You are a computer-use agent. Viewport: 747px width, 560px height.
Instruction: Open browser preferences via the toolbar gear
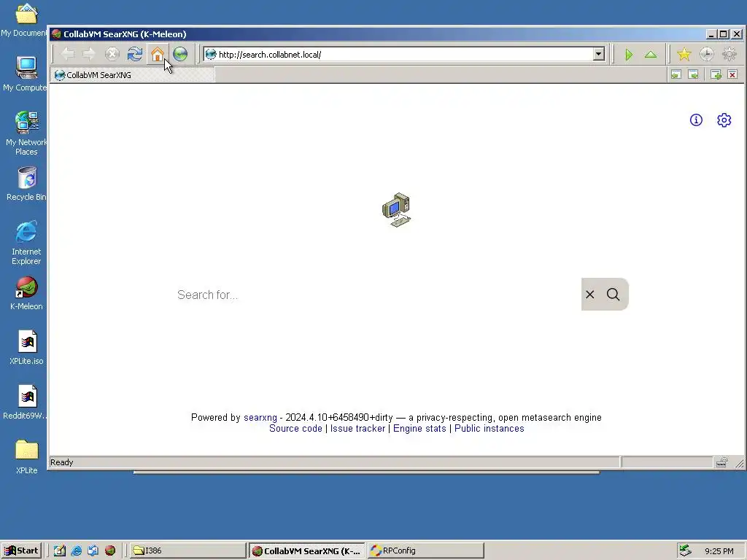729,54
